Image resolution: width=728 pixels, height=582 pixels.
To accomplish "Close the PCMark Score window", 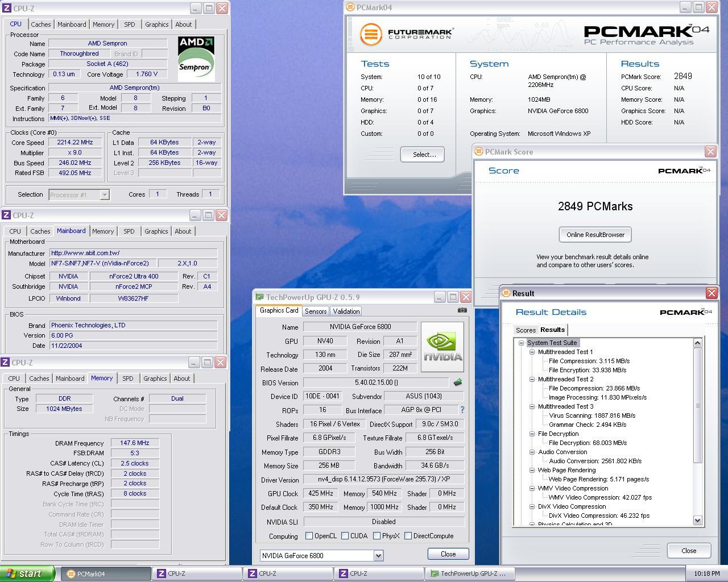I will pyautogui.click(x=710, y=151).
